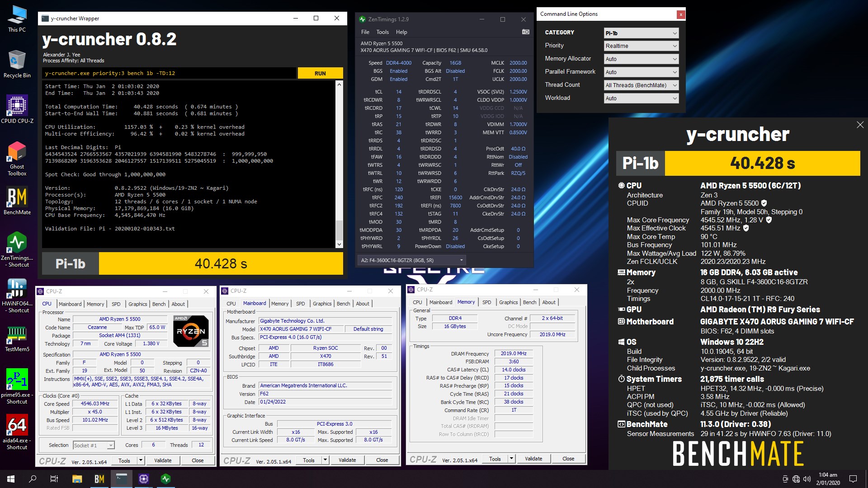Screen dimensions: 868x488
Task: Open the network icon in system tray
Action: [x=796, y=479]
